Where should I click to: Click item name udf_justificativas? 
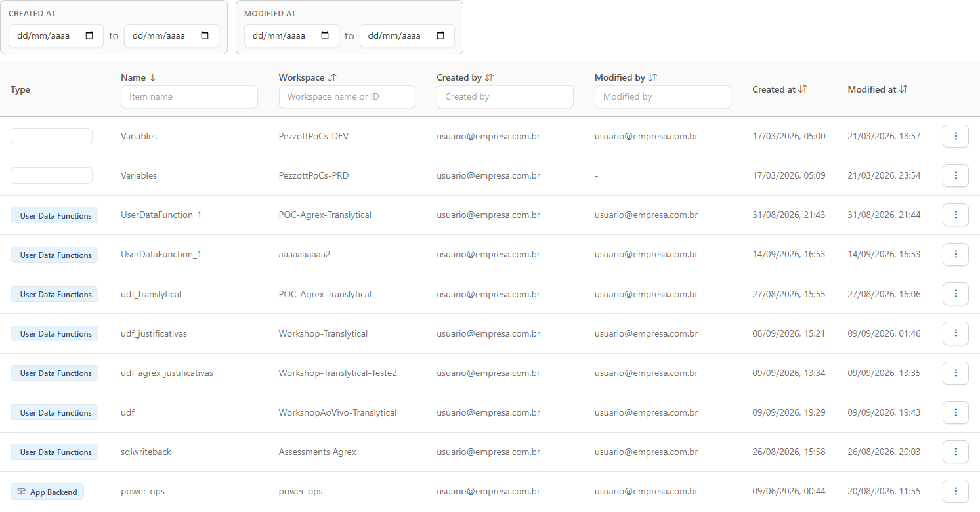[x=154, y=333]
